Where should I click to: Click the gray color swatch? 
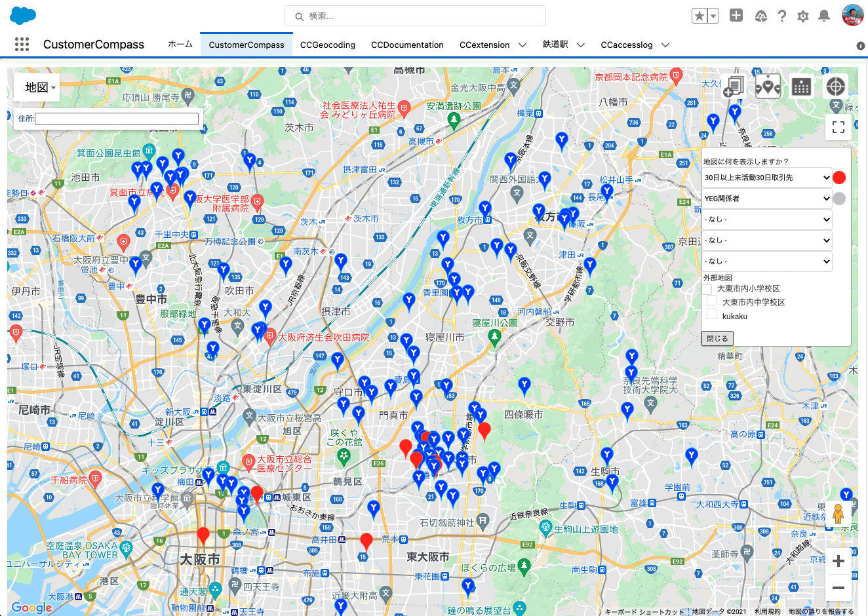[x=839, y=199]
